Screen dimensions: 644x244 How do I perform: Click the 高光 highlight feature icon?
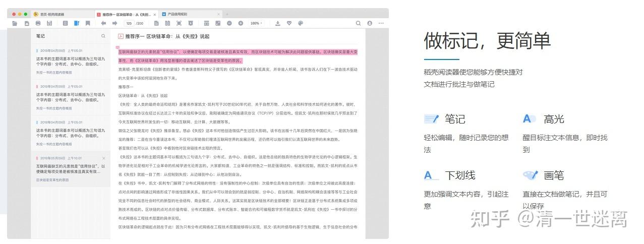coord(529,119)
